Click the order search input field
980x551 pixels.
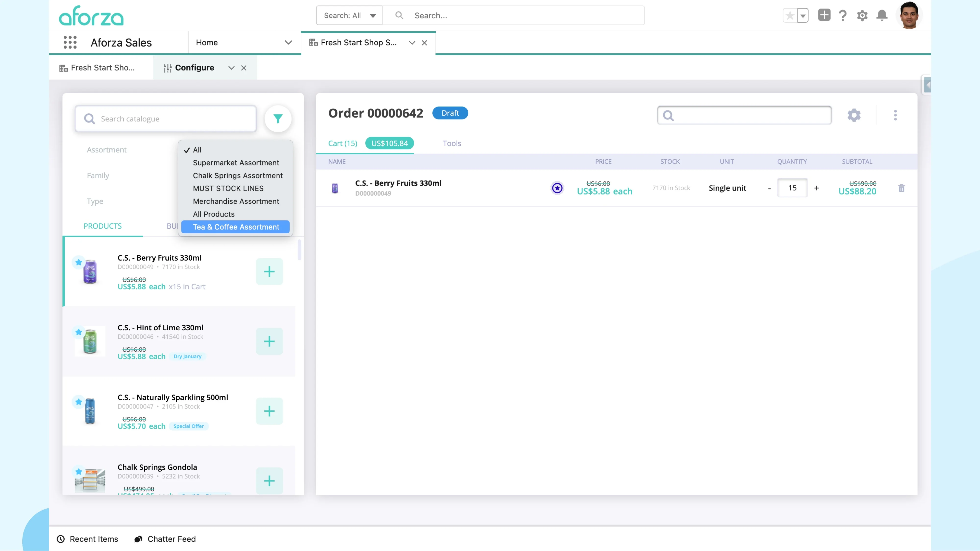744,115
